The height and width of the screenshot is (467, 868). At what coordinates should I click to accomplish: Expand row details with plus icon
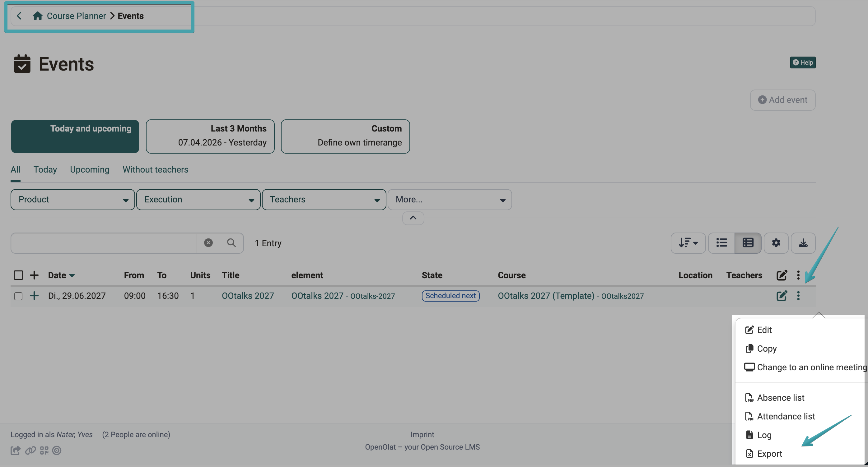coord(34,296)
